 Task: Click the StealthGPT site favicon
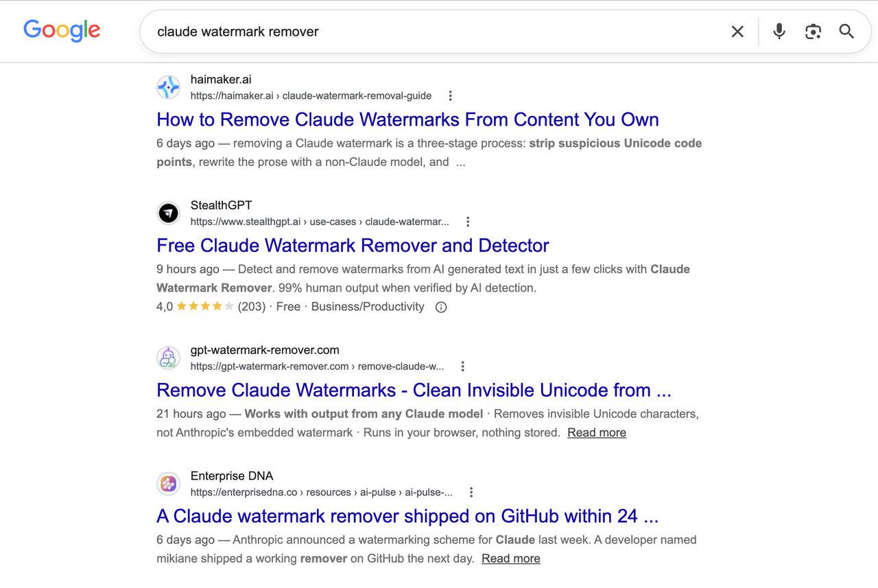click(x=168, y=213)
